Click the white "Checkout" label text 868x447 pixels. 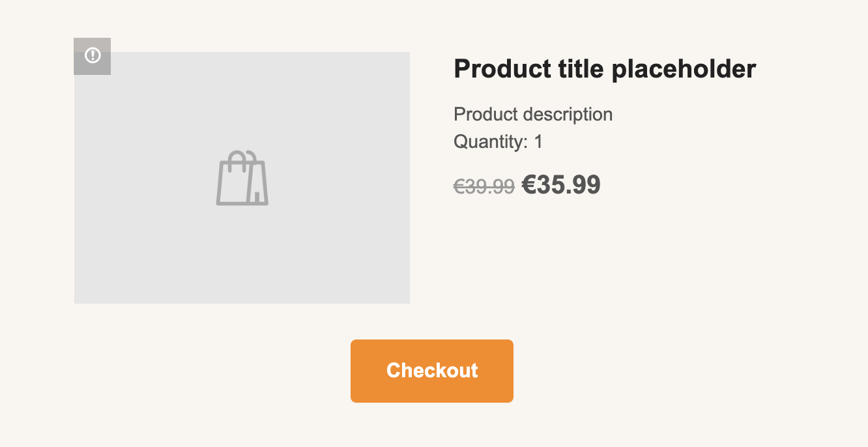(x=432, y=370)
